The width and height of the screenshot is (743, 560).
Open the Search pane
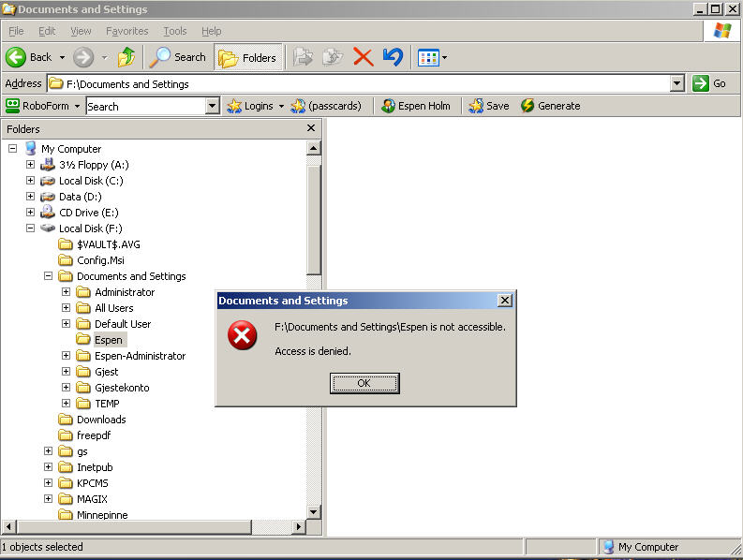point(178,57)
